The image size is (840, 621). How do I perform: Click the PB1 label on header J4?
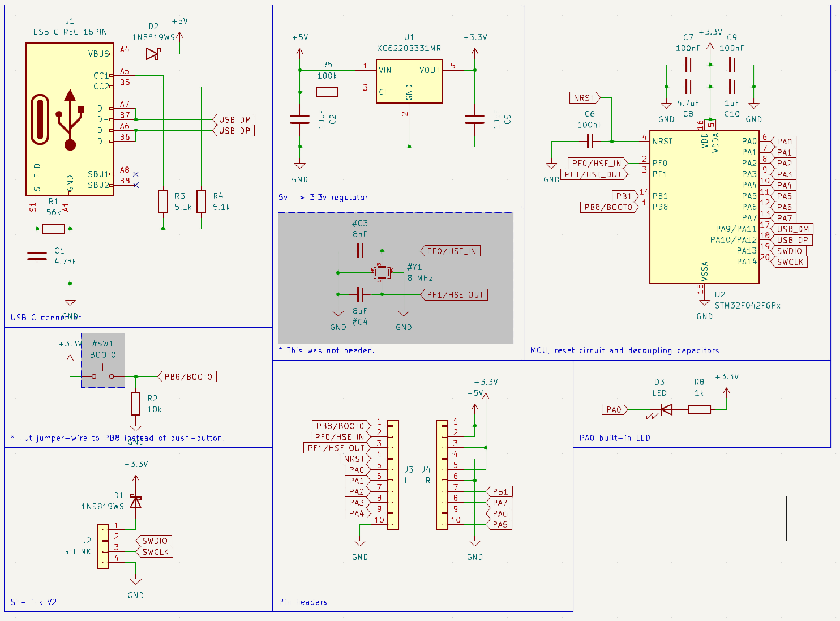500,491
